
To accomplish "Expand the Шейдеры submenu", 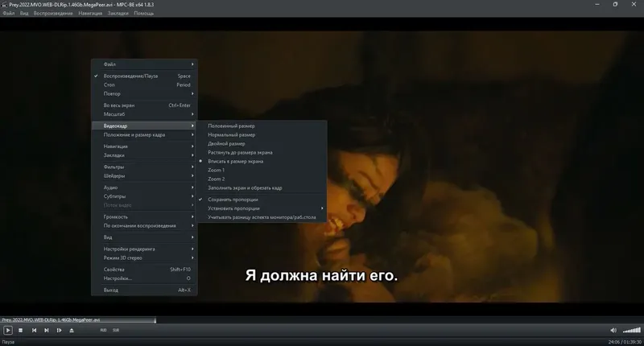I will tap(144, 175).
